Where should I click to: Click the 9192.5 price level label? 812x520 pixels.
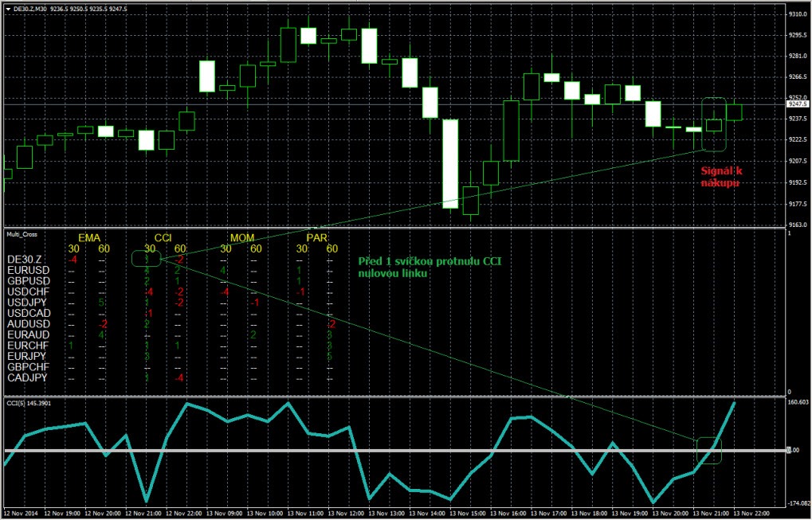pos(798,182)
